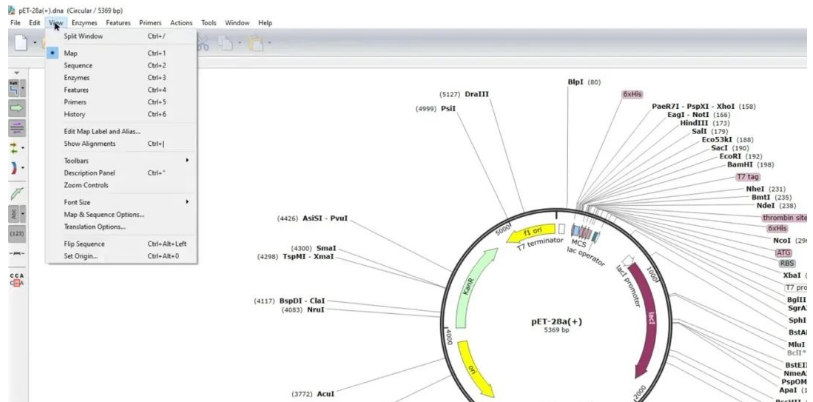Open dropdown arrow next to Copy icon
Viewport: 813px width, 402px height.
tap(238, 43)
